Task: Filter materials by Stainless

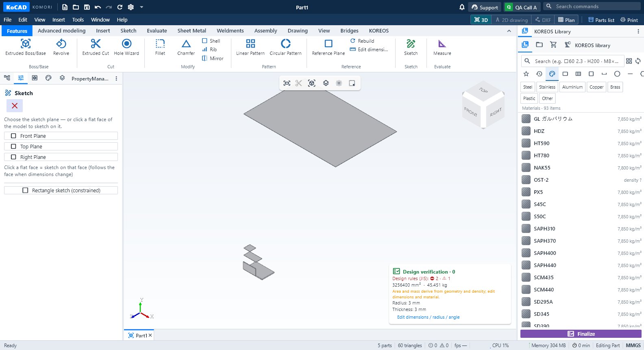Action: (x=547, y=87)
